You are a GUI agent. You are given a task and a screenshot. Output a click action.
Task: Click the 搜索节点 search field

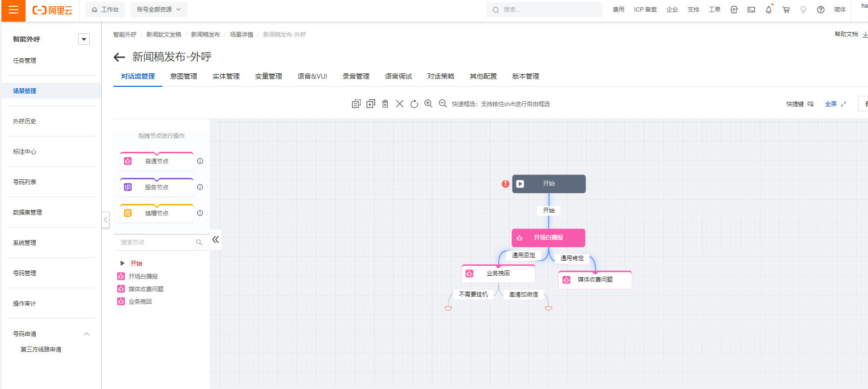pos(162,242)
